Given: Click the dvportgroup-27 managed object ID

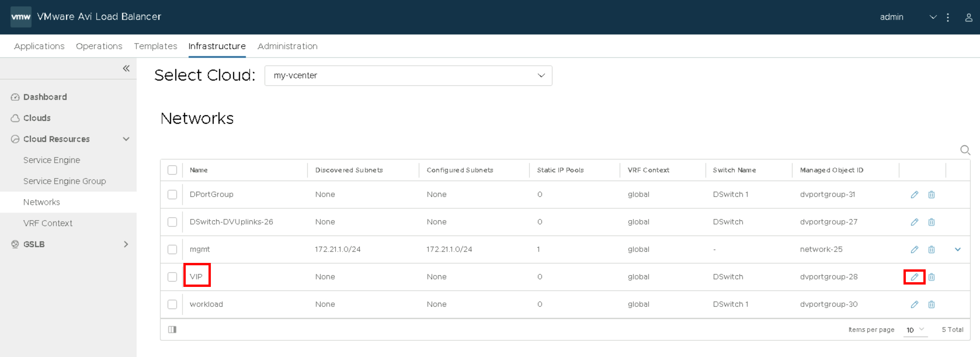Looking at the screenshot, I should point(828,222).
